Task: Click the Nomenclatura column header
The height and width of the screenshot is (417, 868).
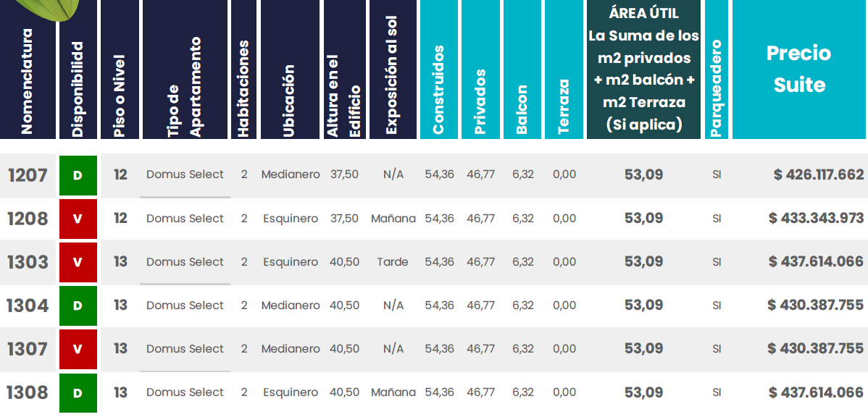Action: 28,80
